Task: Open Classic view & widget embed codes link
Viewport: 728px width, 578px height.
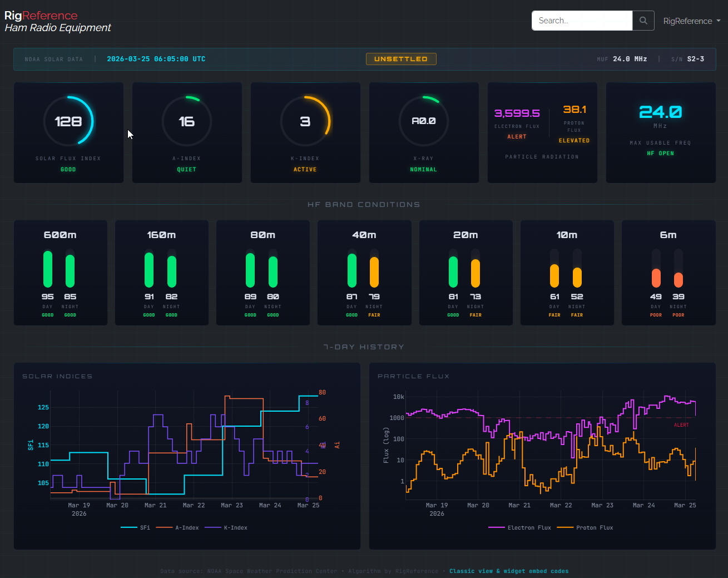Action: pos(508,571)
